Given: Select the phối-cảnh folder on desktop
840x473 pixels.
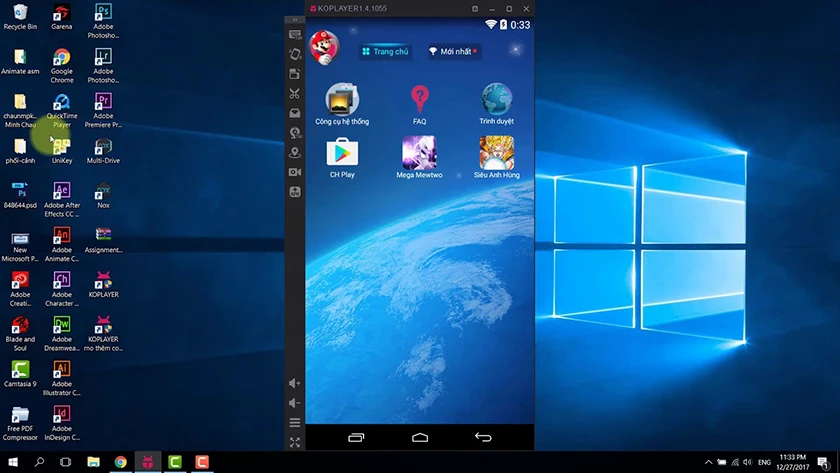Looking at the screenshot, I should (20, 151).
